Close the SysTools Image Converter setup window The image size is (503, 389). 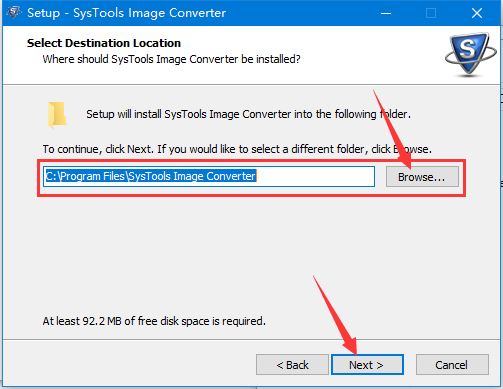click(x=477, y=13)
